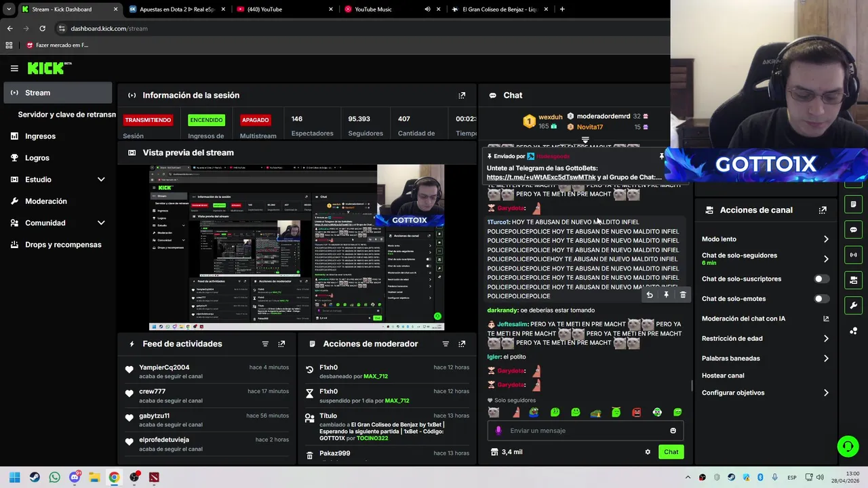Pop out the Acciones de moderador panel
Image resolution: width=868 pixels, height=488 pixels.
[x=462, y=344]
